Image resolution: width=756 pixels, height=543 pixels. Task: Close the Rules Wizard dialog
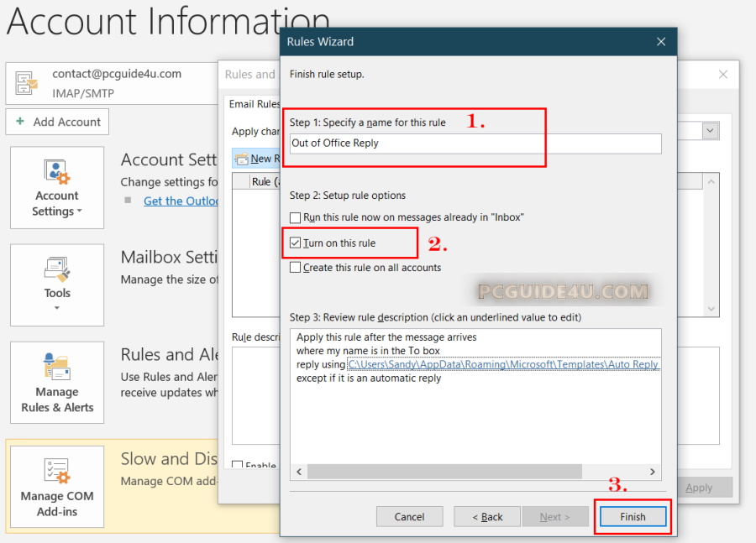pos(661,42)
